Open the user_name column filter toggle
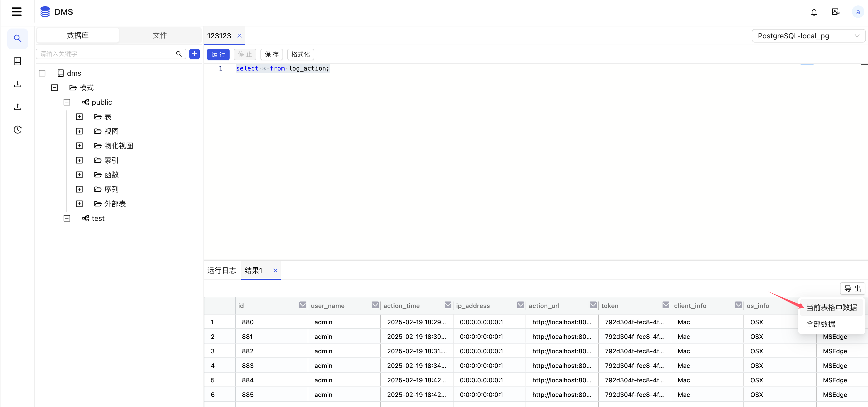The image size is (868, 407). [375, 305]
